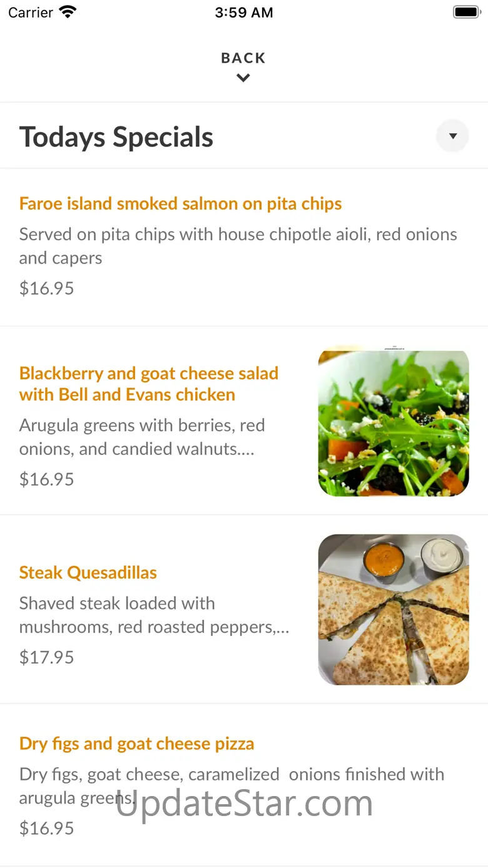Tap the shaved steak description text
488x868 pixels.
[x=155, y=615]
